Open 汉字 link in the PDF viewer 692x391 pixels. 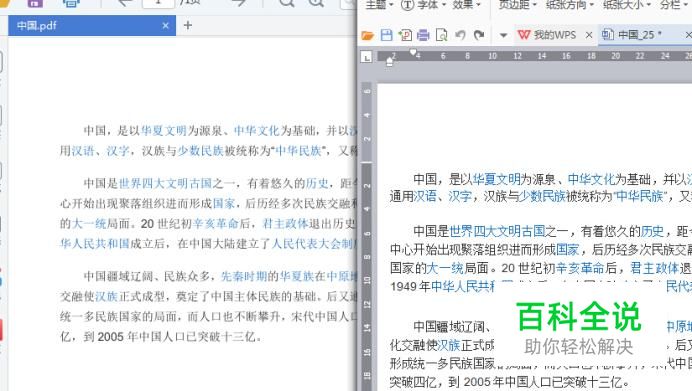coord(118,151)
